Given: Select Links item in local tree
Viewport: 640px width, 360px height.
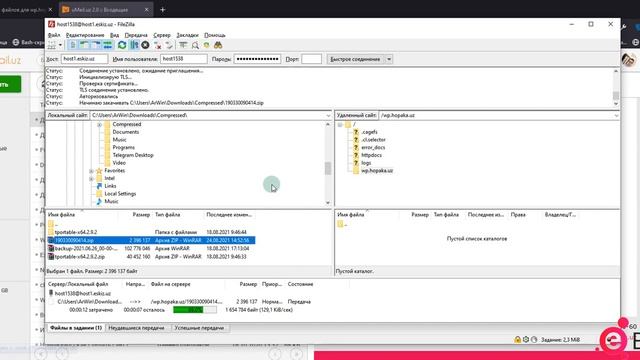Looking at the screenshot, I should click(x=110, y=187).
